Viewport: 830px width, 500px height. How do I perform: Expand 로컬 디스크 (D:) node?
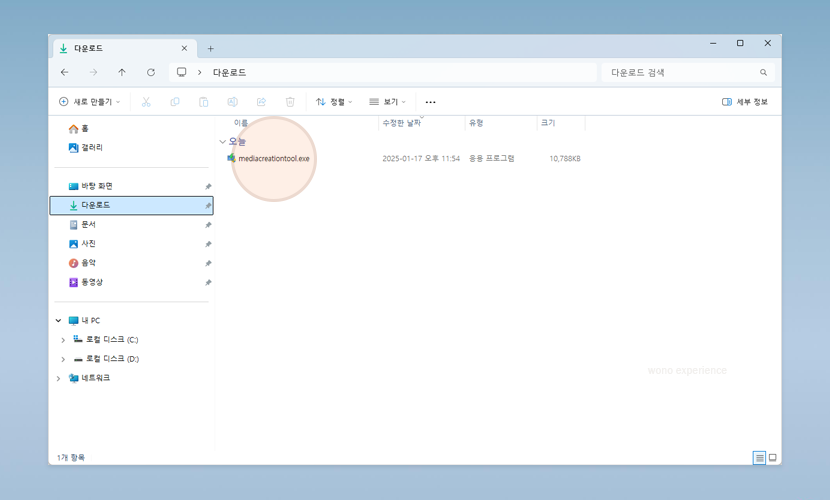[x=63, y=359]
